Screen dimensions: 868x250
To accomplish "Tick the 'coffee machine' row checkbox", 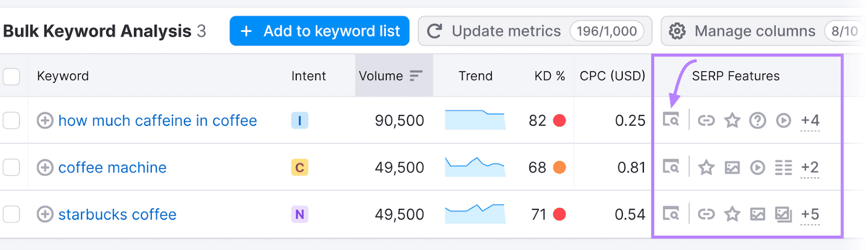I will (x=11, y=168).
